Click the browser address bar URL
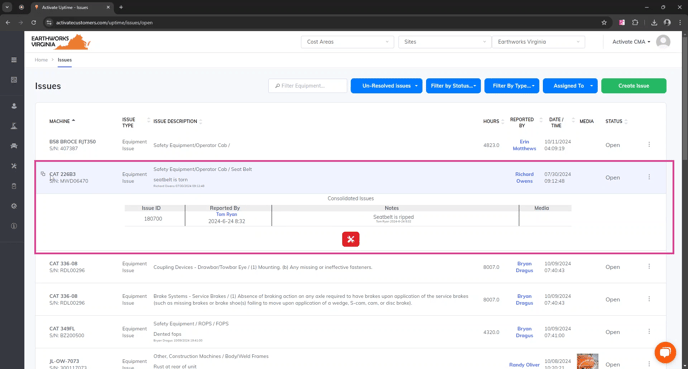The width and height of the screenshot is (688, 369). 104,22
